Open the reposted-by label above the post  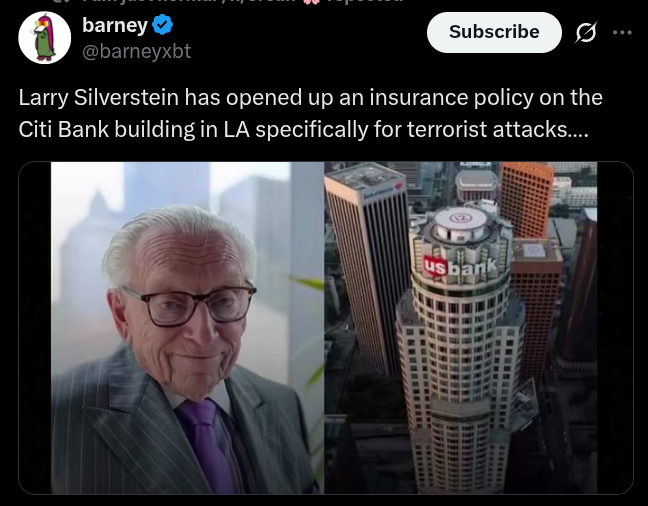(x=243, y=1)
